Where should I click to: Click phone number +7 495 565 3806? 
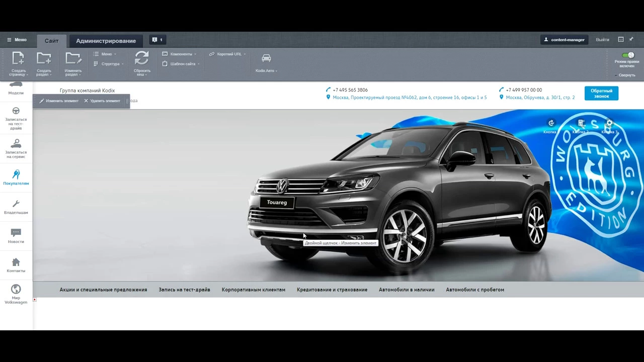(350, 90)
